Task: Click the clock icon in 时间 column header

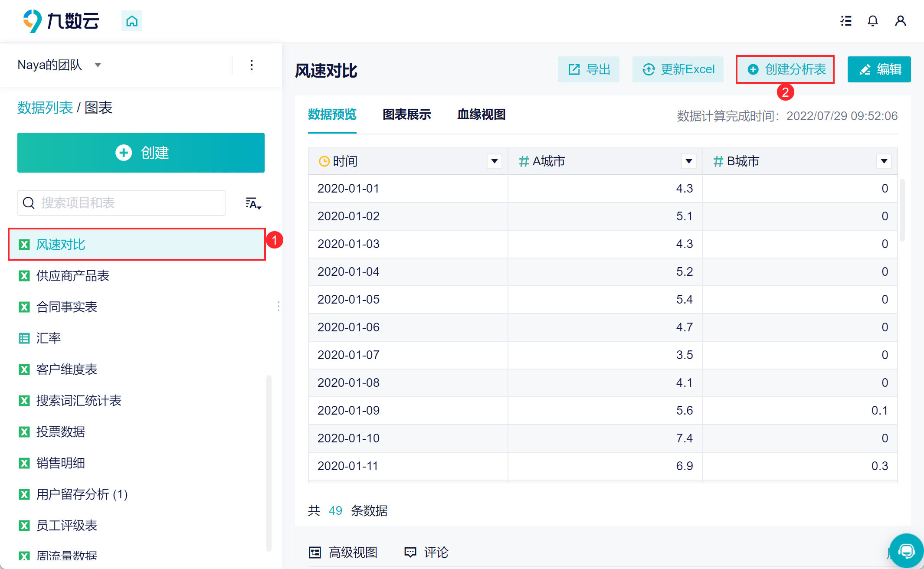Action: [324, 161]
